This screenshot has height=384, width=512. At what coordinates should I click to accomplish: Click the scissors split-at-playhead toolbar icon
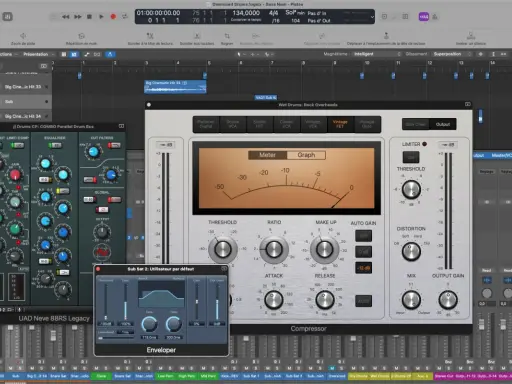[x=150, y=36]
